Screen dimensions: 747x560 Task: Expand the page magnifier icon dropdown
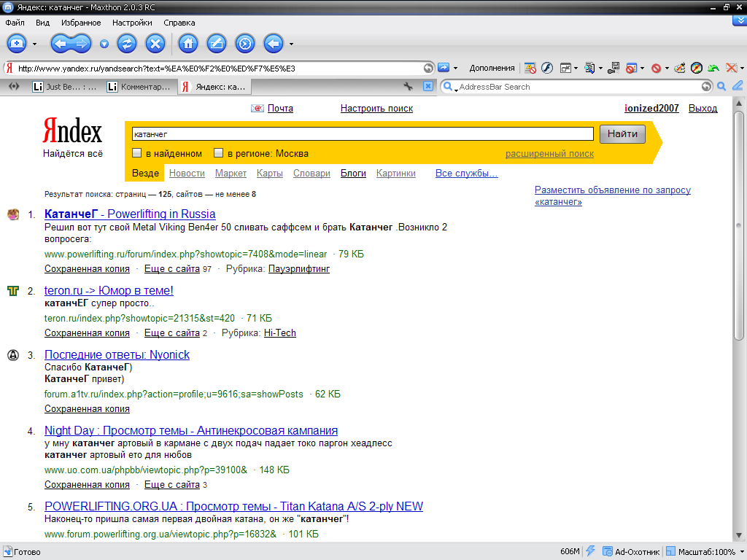[600, 68]
